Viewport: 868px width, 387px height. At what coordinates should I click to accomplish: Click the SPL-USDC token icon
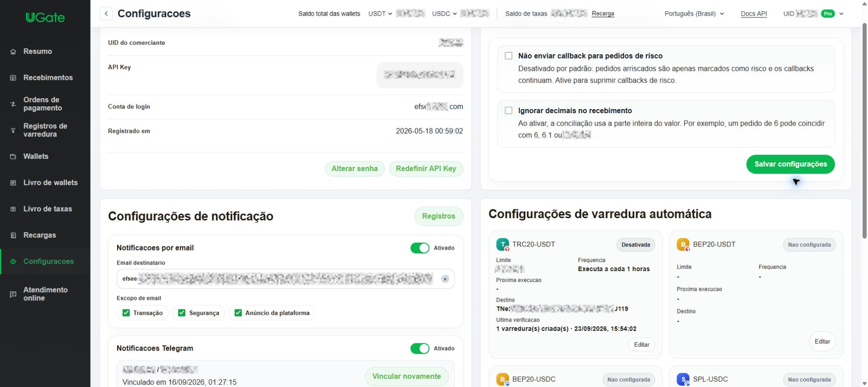coord(683,379)
